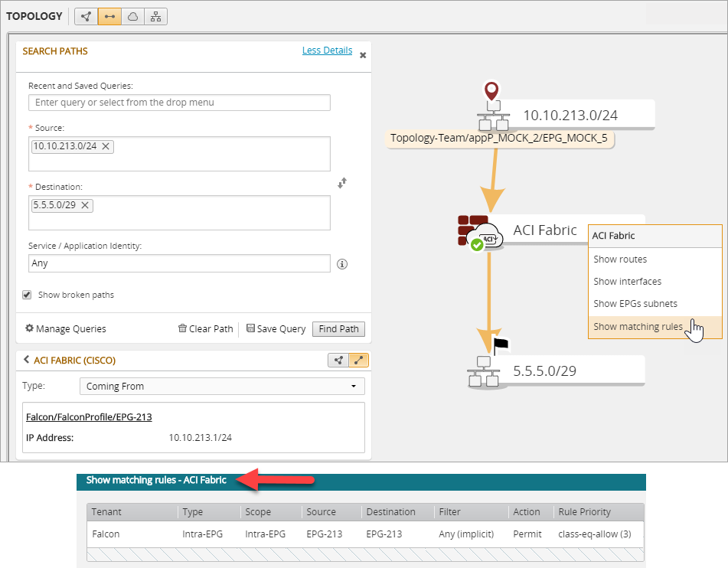Select the 5.5.5.0/29 network node icon
Image resolution: width=728 pixels, height=568 pixels.
[x=483, y=370]
